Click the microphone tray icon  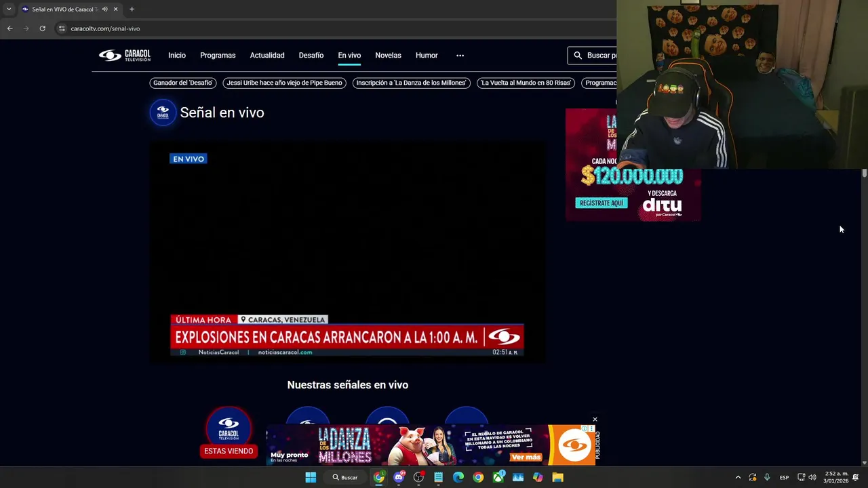pyautogui.click(x=767, y=477)
